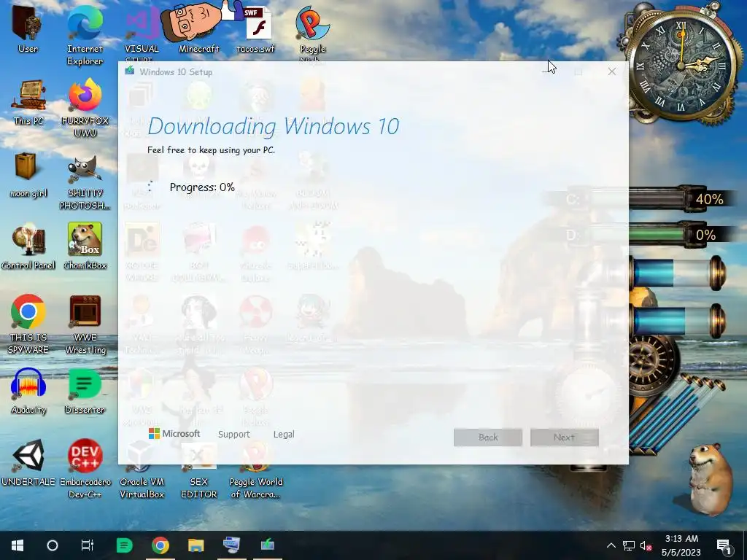747x560 pixels.
Task: Click the Windows Start button
Action: click(18, 545)
